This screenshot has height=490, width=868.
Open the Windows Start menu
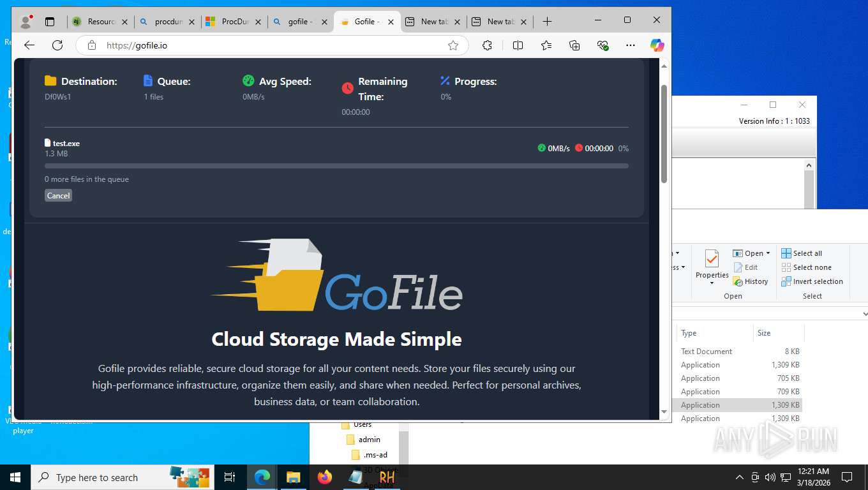[x=15, y=477]
